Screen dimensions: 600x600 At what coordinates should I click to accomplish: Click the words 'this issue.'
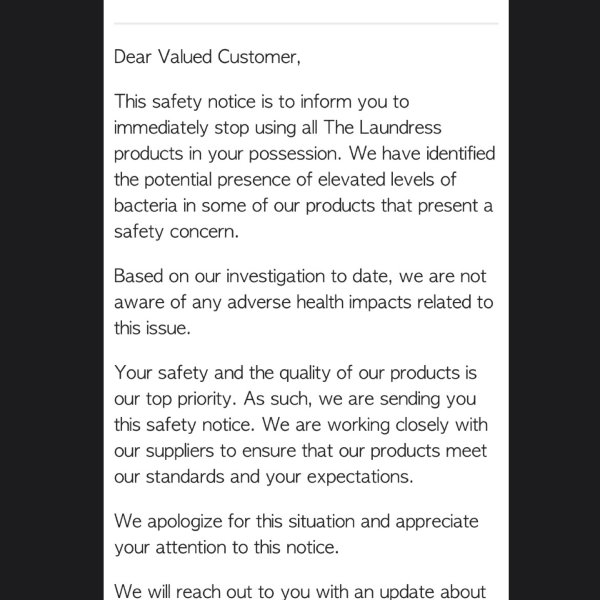[152, 328]
